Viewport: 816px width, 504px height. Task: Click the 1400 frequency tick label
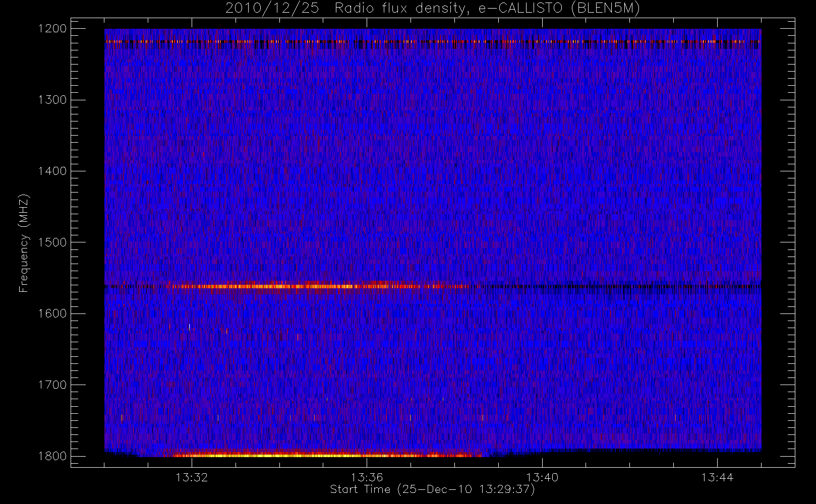pyautogui.click(x=52, y=171)
